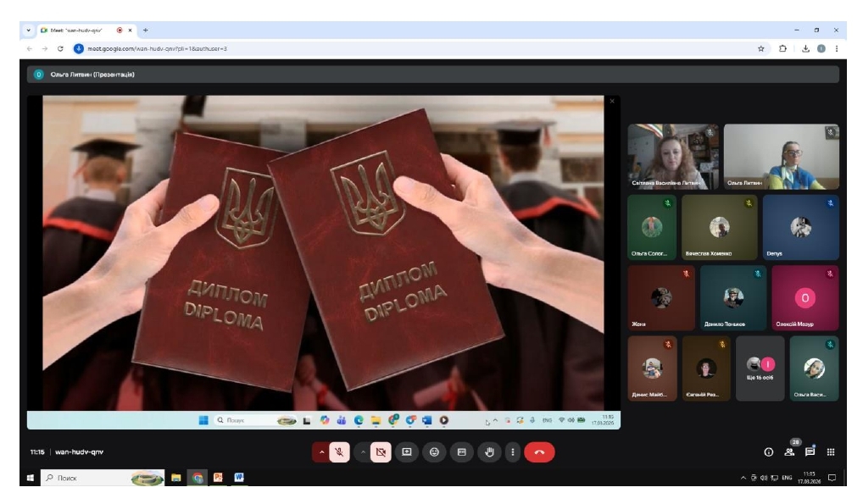Image resolution: width=863 pixels, height=504 pixels.
Task: Select Денис Майб... participant tile
Action: click(652, 368)
